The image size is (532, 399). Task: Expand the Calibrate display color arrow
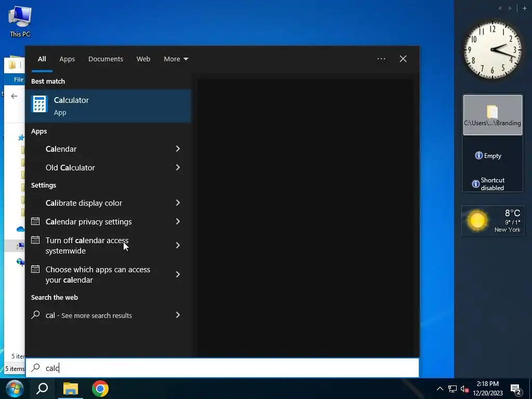[x=178, y=203]
